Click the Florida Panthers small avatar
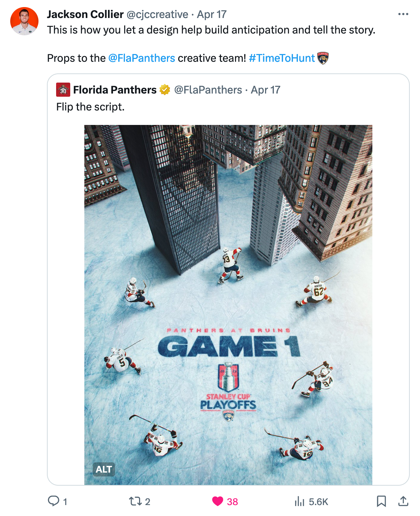 pos(63,90)
